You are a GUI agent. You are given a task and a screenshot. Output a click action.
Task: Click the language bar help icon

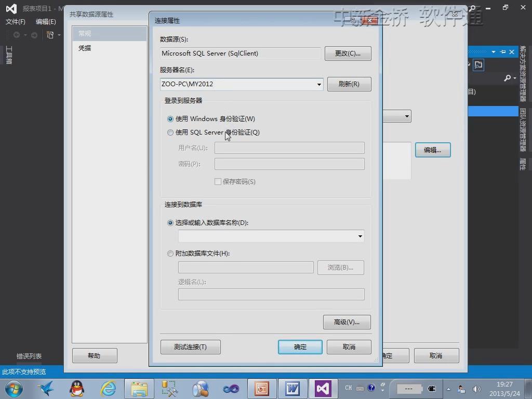[371, 388]
